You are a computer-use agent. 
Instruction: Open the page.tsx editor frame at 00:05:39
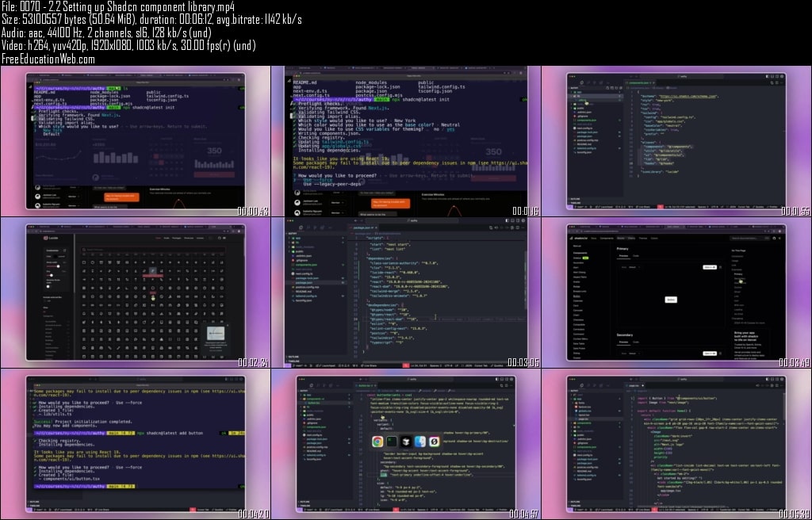pyautogui.click(x=676, y=444)
